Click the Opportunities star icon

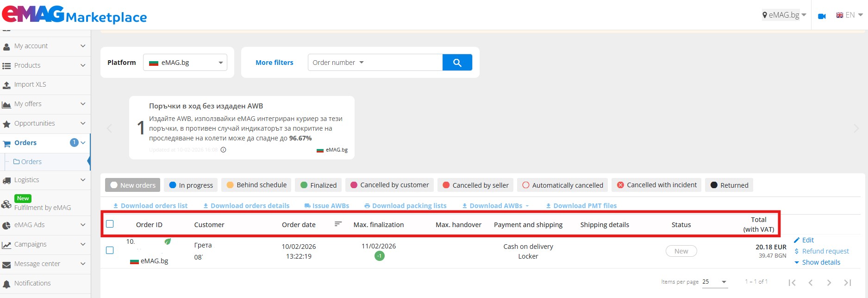[x=6, y=124]
